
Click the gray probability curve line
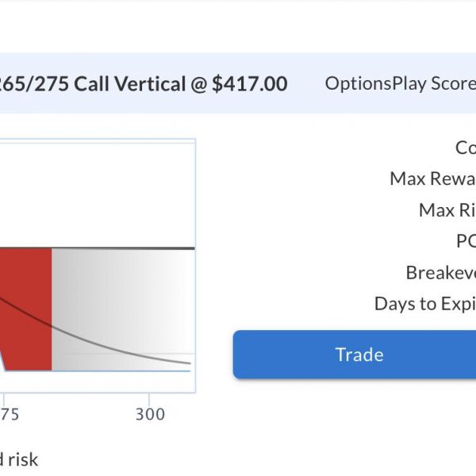[x=121, y=351]
